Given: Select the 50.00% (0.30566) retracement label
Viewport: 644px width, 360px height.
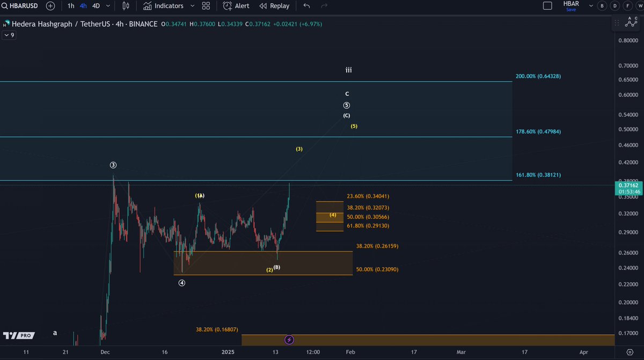Looking at the screenshot, I should 368,217.
